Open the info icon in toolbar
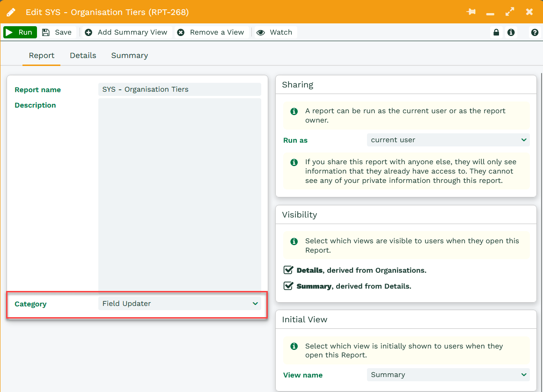The height and width of the screenshot is (392, 543). click(511, 32)
